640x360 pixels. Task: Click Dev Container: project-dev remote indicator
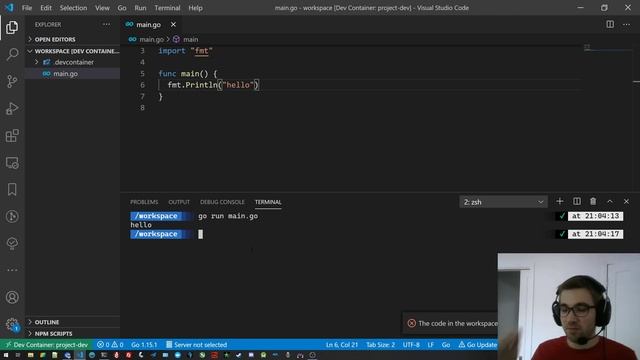(x=47, y=344)
